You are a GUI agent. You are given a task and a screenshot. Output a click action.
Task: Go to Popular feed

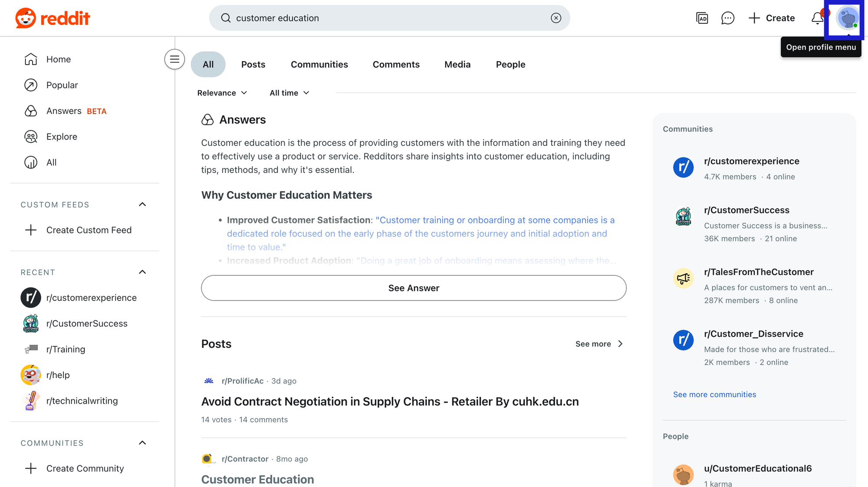(x=62, y=85)
